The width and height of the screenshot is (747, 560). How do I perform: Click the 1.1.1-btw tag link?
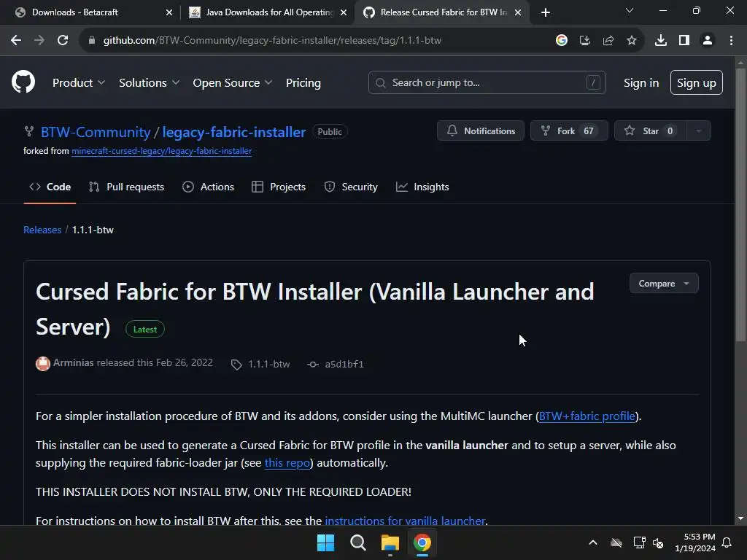pyautogui.click(x=268, y=365)
